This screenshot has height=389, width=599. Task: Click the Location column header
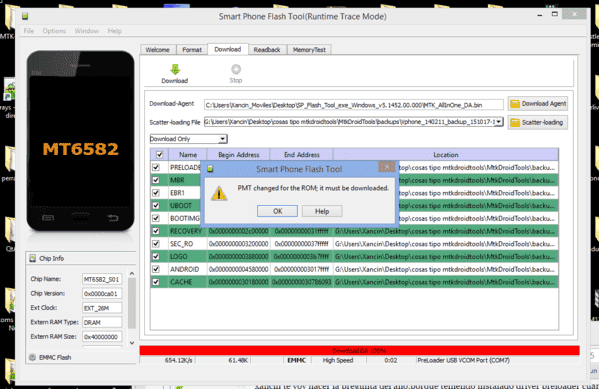click(446, 155)
